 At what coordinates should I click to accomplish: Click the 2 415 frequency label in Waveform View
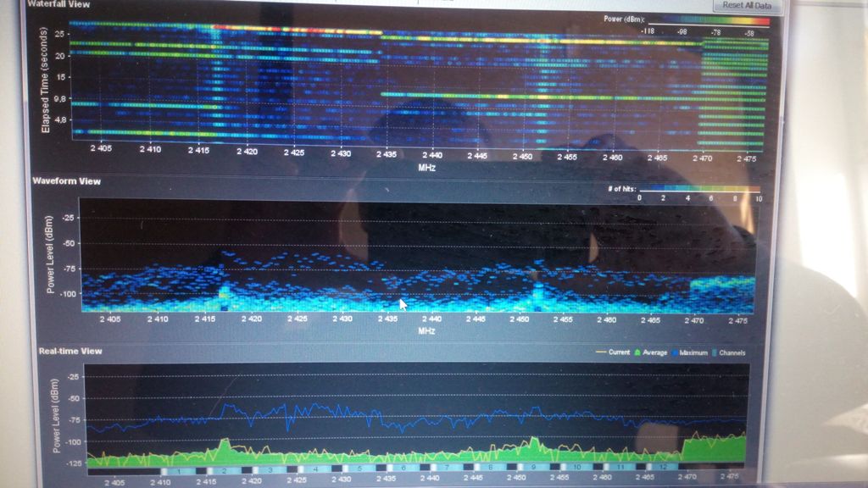pos(205,319)
